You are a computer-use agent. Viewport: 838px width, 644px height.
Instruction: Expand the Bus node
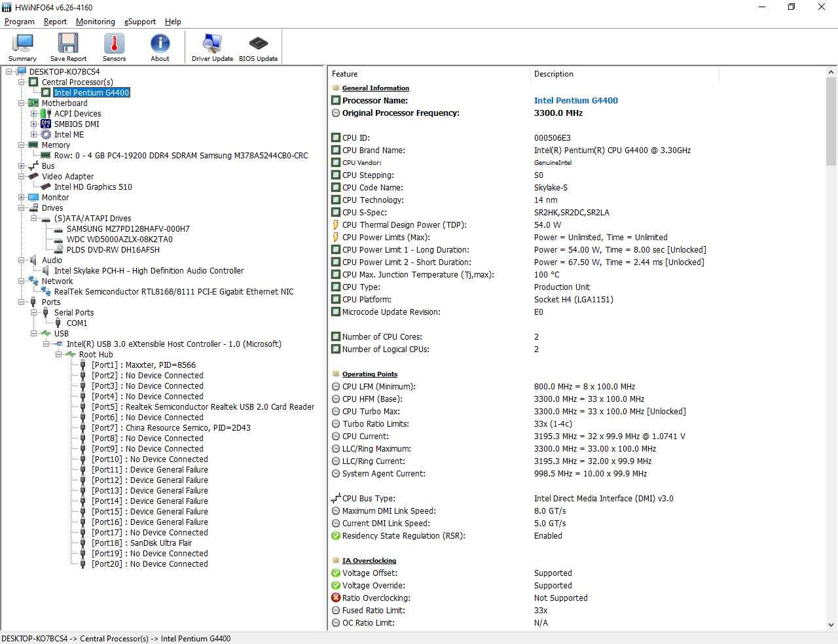pos(21,166)
